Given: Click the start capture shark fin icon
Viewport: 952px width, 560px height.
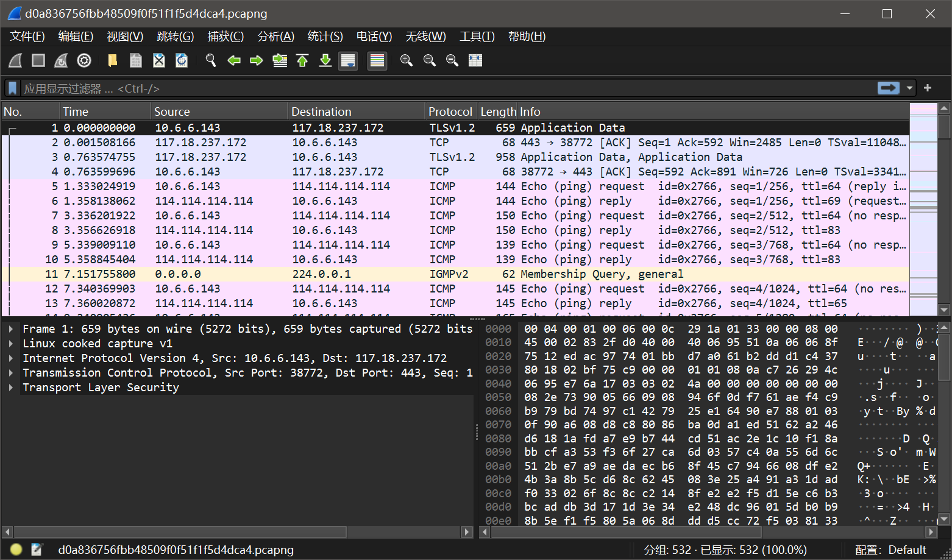Looking at the screenshot, I should click(16, 60).
